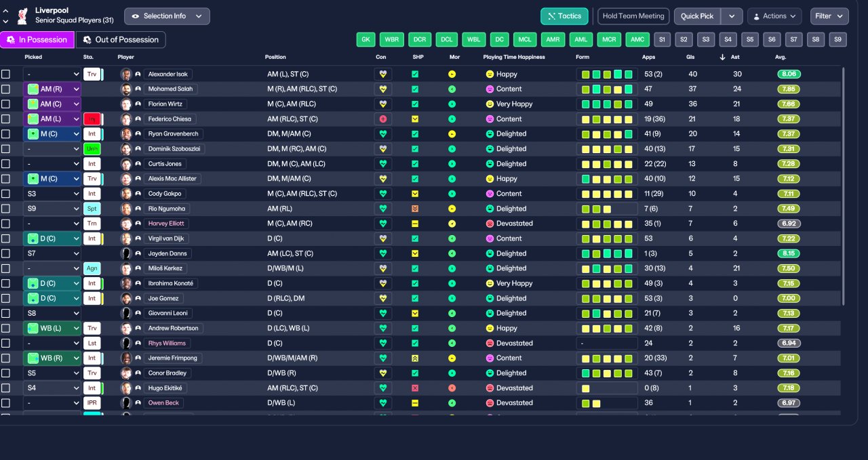Tick the checkbox for Cody Gakpo
Image resolution: width=868 pixels, height=460 pixels.
(x=5, y=194)
